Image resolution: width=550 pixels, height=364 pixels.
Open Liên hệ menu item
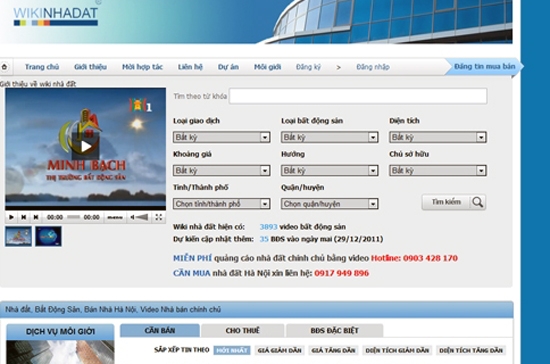[190, 67]
